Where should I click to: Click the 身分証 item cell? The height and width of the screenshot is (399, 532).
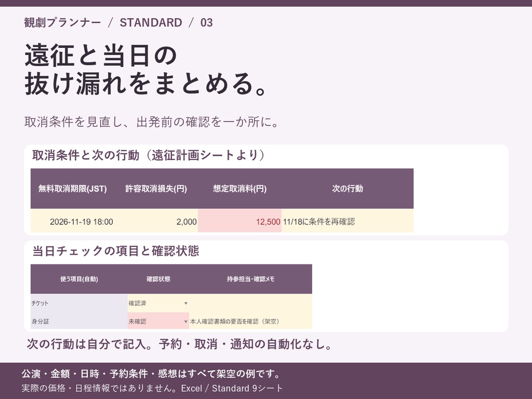coord(79,321)
